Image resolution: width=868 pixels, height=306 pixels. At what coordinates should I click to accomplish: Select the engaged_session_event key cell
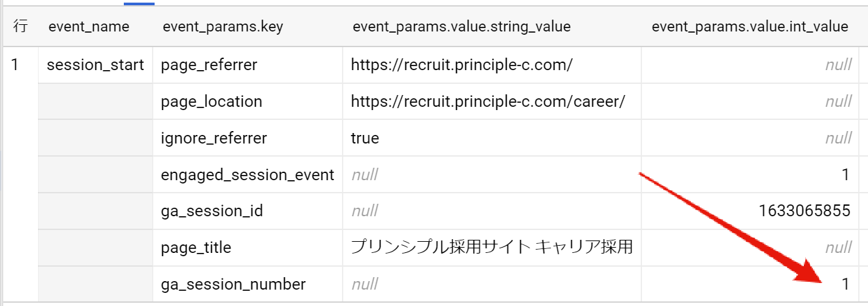[x=247, y=175]
